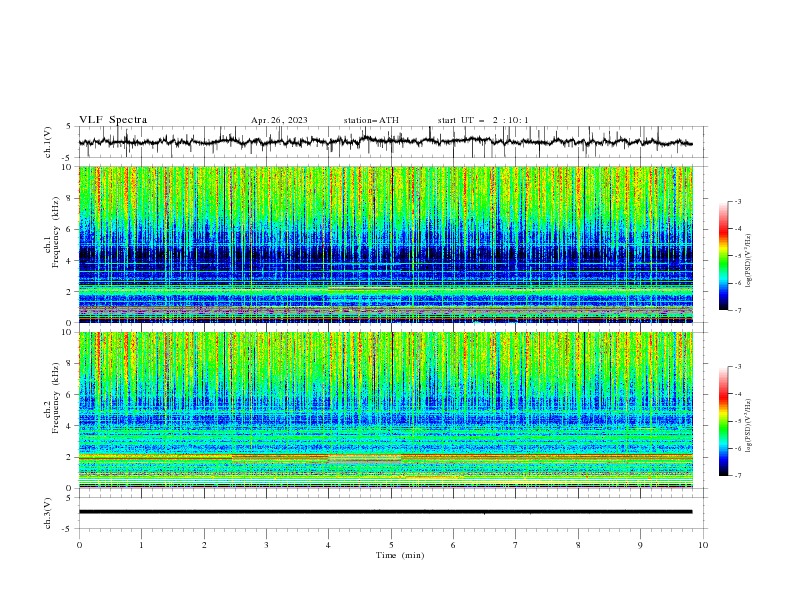
Task: Click the ch.1 spectrogram color scale bar
Action: (x=724, y=256)
